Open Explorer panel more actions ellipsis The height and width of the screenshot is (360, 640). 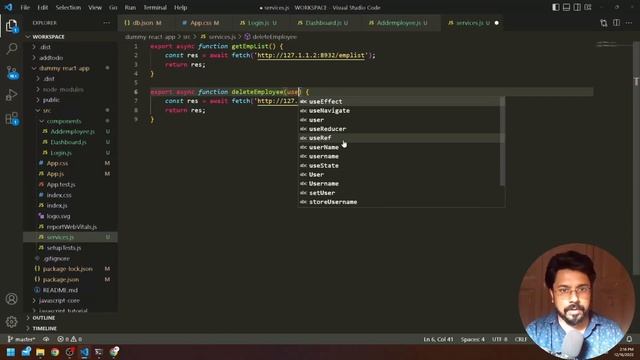pos(107,23)
